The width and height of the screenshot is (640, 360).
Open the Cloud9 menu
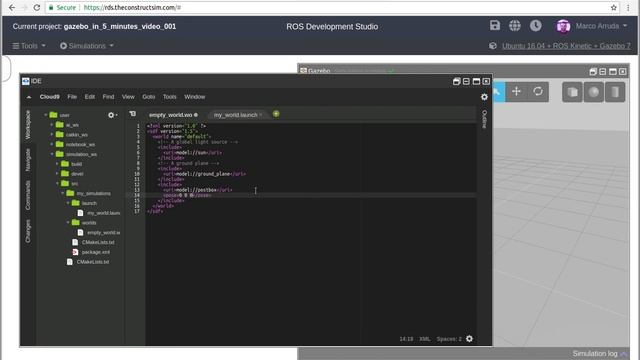[49, 97]
